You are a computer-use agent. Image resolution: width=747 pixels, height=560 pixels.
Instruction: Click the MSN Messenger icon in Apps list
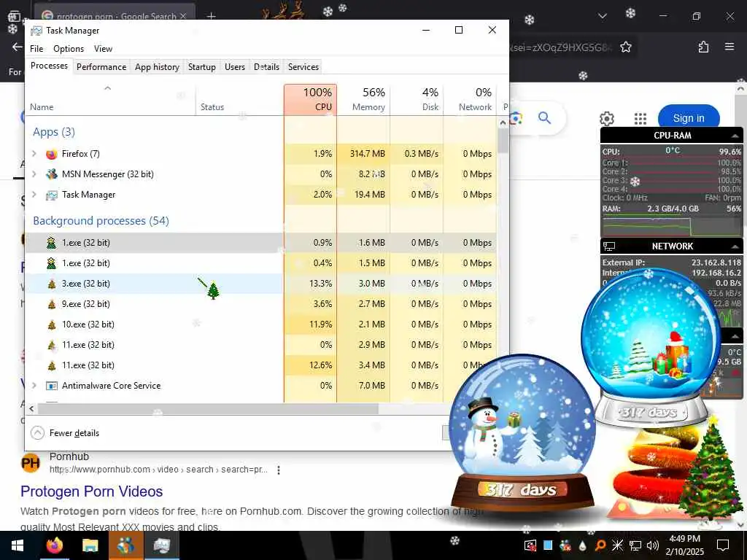point(52,174)
